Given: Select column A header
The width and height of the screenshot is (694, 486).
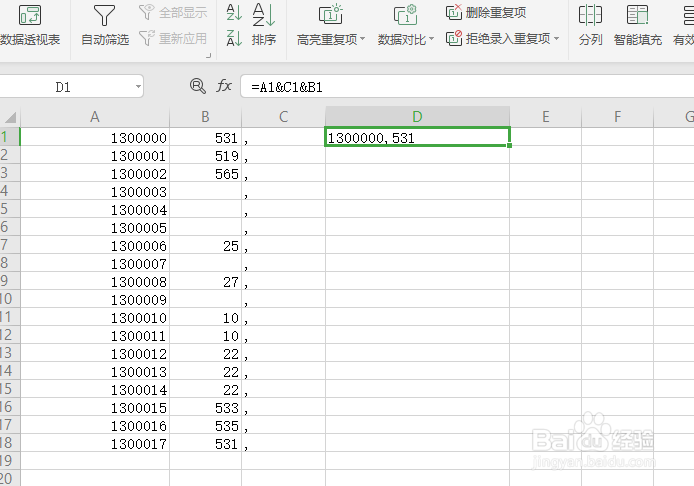Looking at the screenshot, I should (95, 117).
